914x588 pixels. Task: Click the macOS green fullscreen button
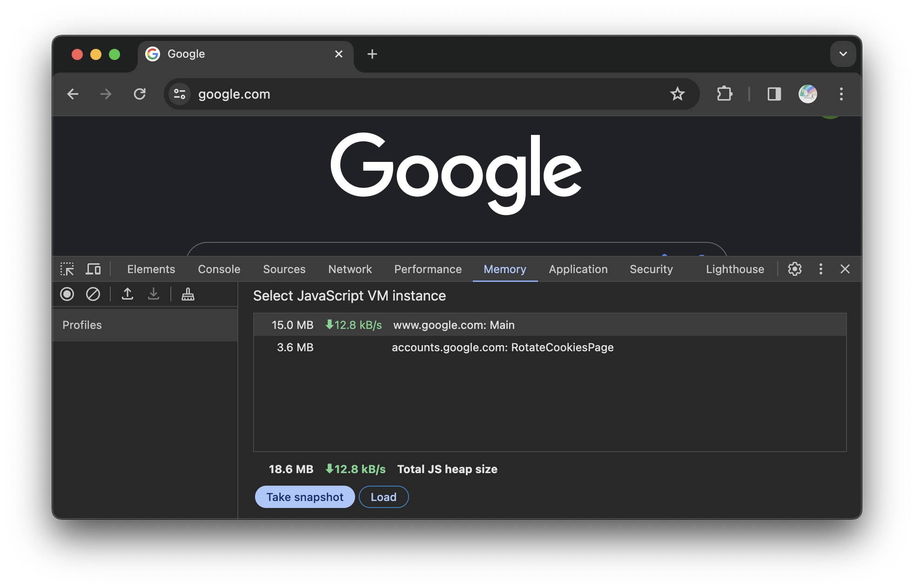tap(114, 54)
